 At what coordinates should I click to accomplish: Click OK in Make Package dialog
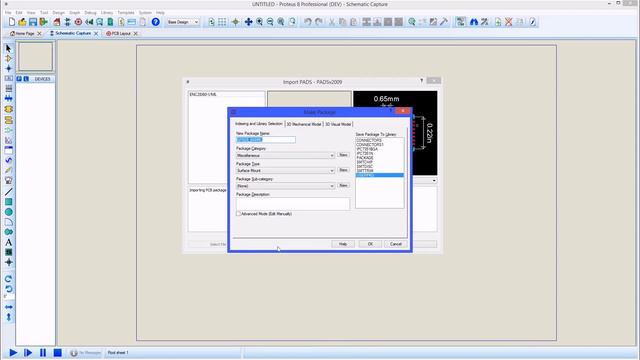point(370,244)
